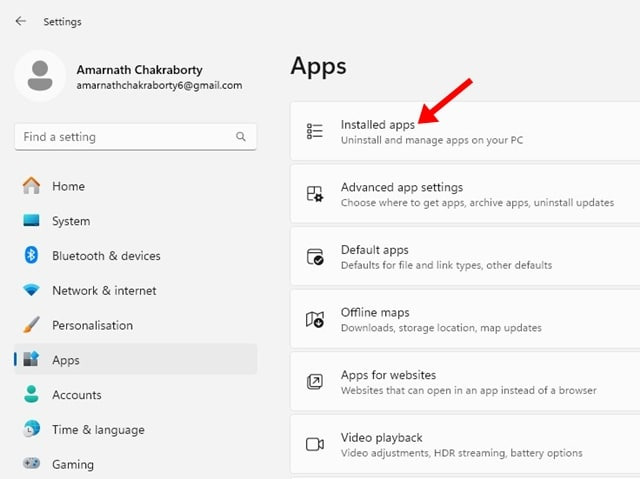
Task: Click the Accounts person icon in the sidebar
Action: click(31, 395)
